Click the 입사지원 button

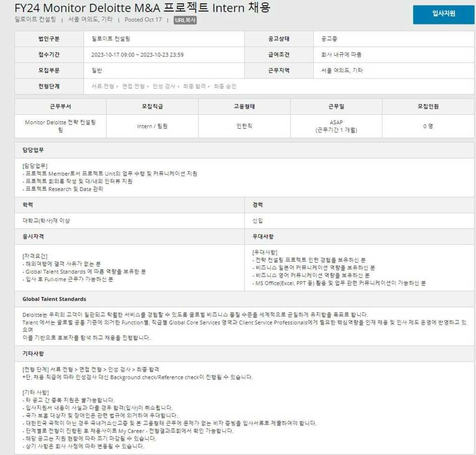point(443,14)
